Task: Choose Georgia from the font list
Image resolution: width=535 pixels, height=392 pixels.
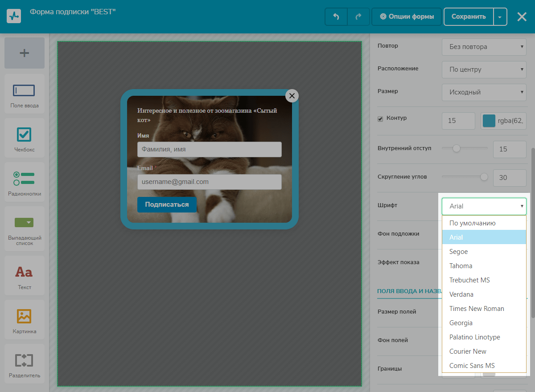Action: click(x=461, y=323)
